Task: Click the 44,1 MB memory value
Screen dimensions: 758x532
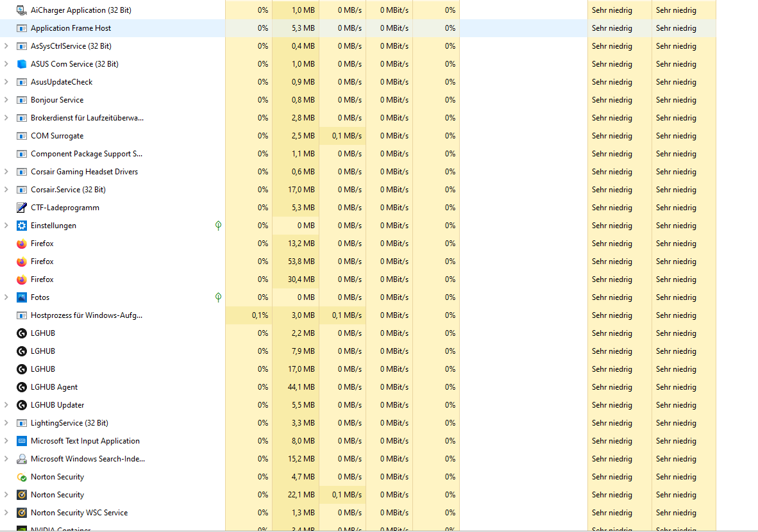Action: (301, 387)
